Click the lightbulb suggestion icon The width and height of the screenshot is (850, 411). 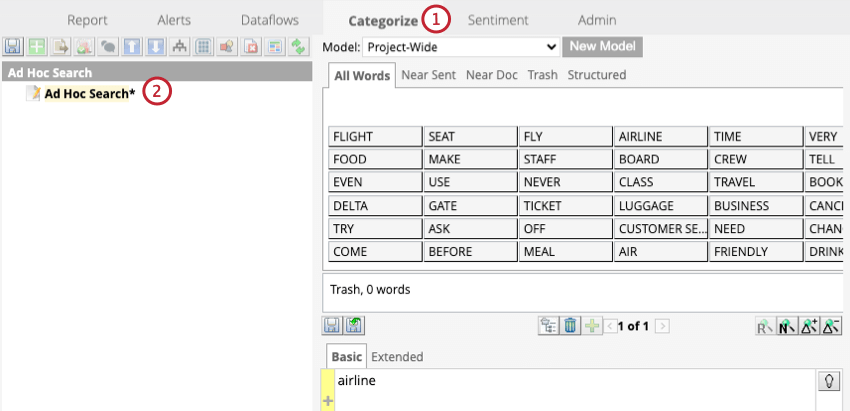coord(828,380)
